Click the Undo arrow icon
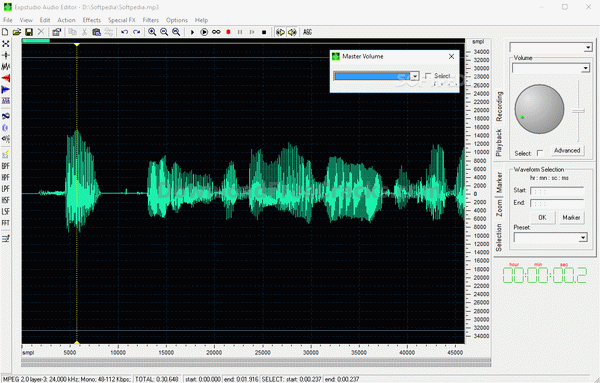The height and width of the screenshot is (383, 600). point(124,32)
